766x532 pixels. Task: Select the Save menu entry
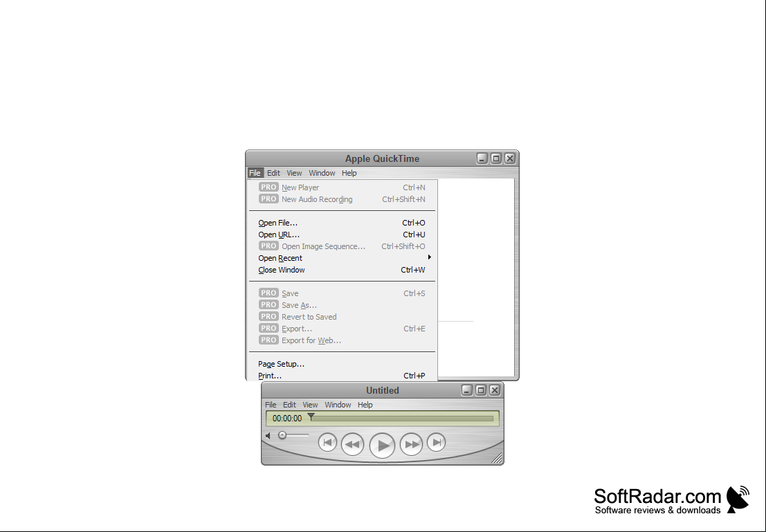[x=342, y=293]
